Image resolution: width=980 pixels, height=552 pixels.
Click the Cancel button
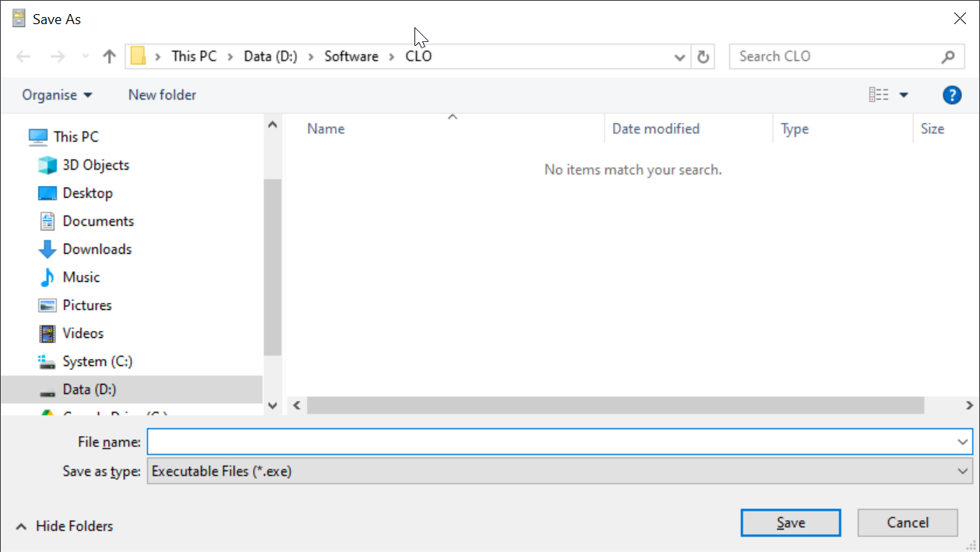907,522
